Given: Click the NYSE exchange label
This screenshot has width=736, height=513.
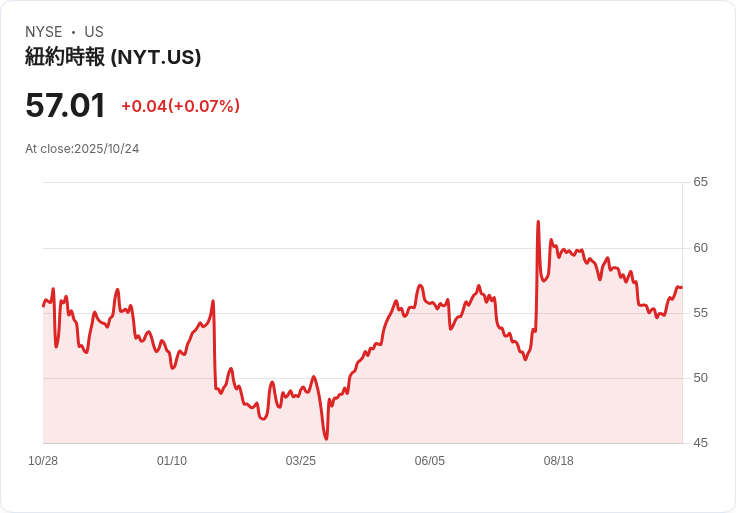Looking at the screenshot, I should point(44,32).
